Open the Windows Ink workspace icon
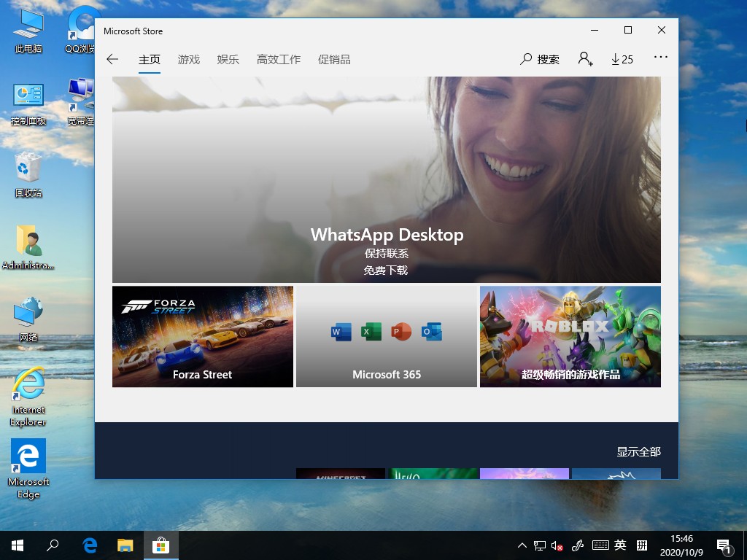The image size is (747, 560). click(578, 545)
